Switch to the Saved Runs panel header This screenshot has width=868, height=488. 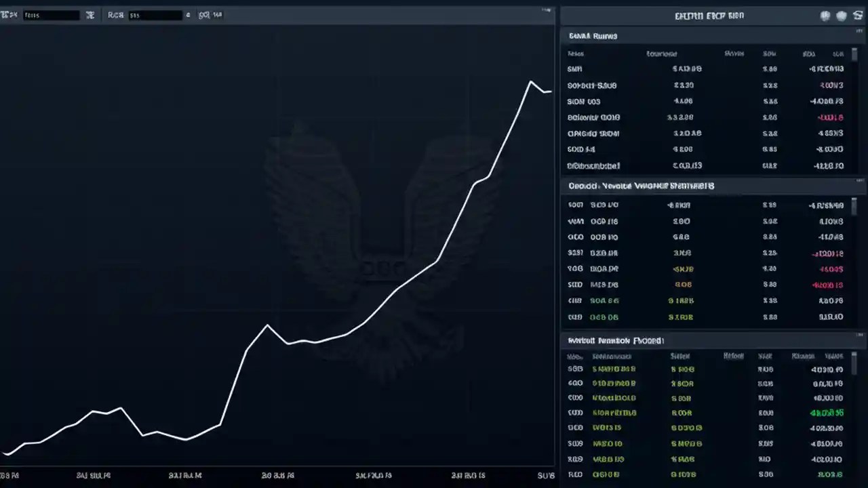coord(593,36)
